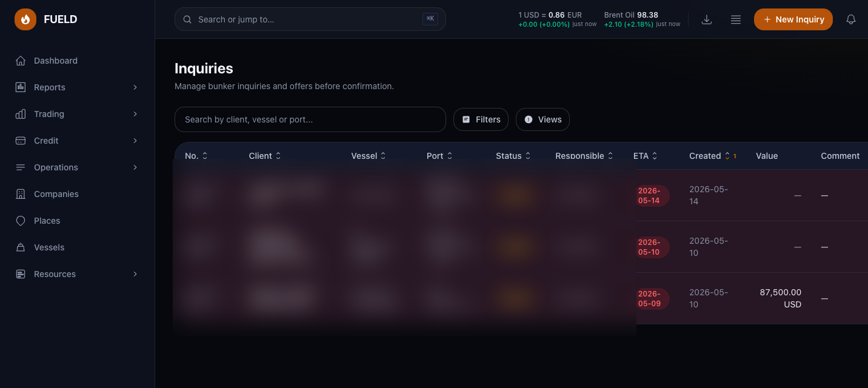Select the Vessels ship icon in sidebar

coord(21,247)
